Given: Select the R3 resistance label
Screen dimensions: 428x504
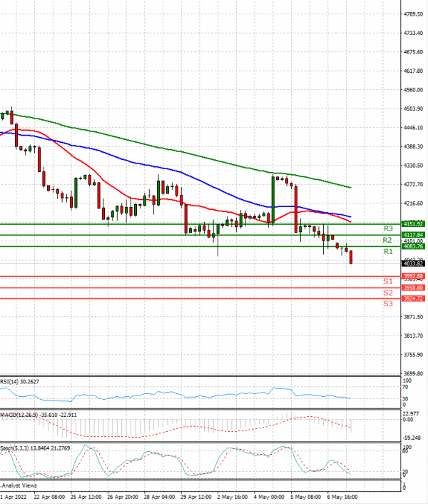Looking at the screenshot, I should point(388,228).
